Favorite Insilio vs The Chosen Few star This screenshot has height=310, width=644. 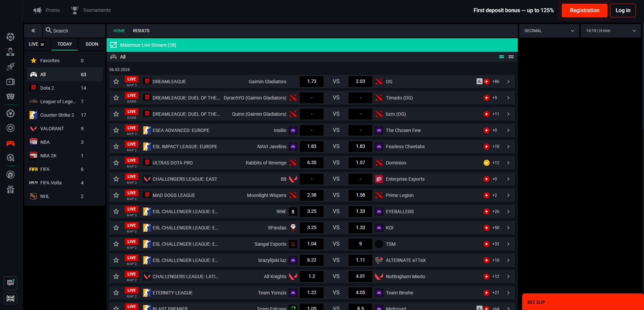[x=116, y=130]
